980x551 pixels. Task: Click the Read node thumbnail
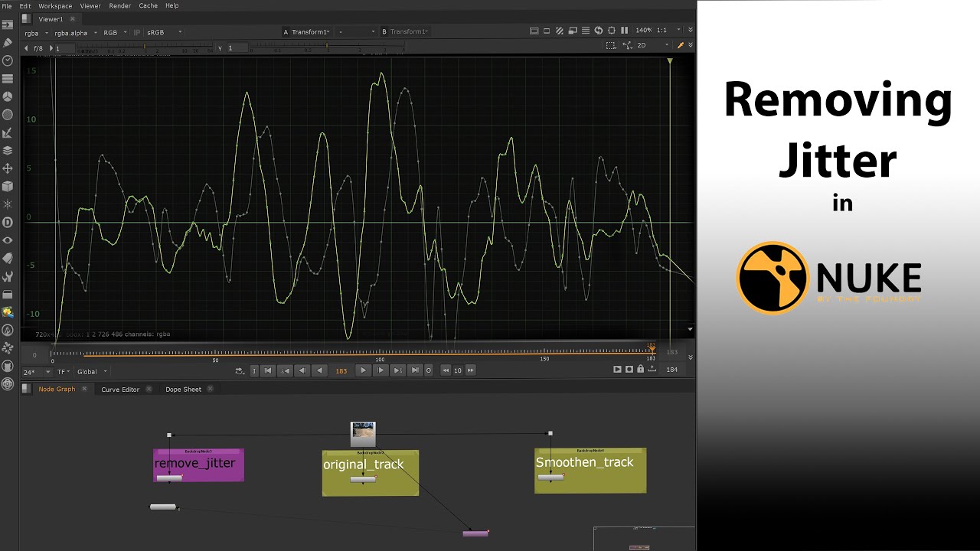point(363,433)
